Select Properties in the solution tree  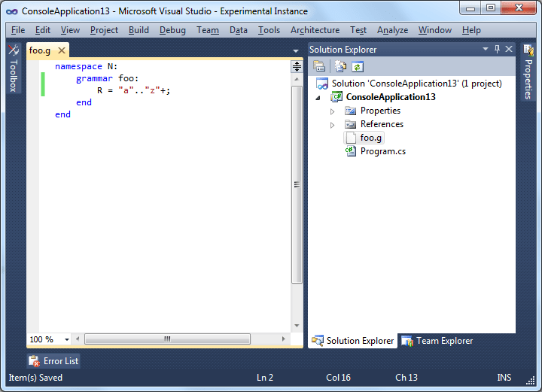pos(380,111)
